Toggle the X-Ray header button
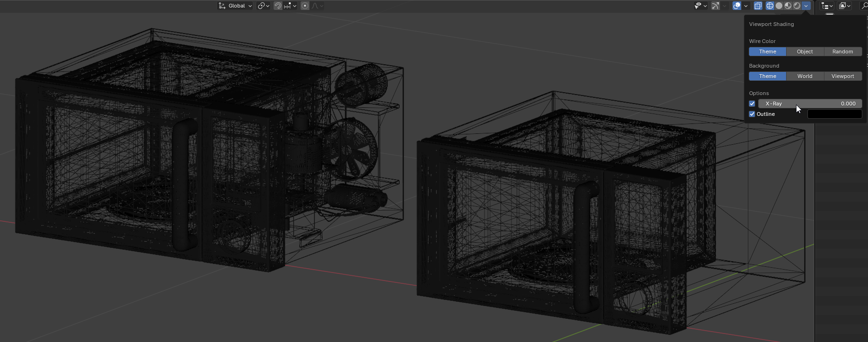 tap(758, 6)
